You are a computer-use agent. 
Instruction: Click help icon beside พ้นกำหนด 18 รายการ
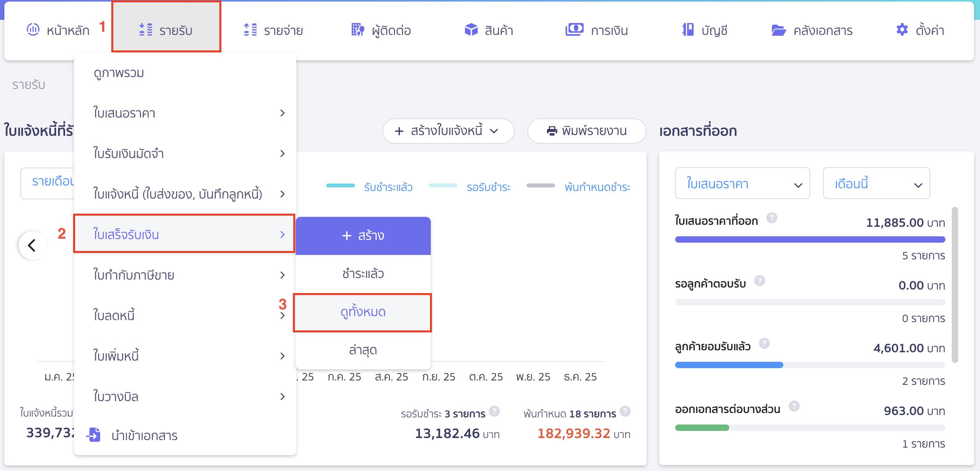(x=625, y=411)
